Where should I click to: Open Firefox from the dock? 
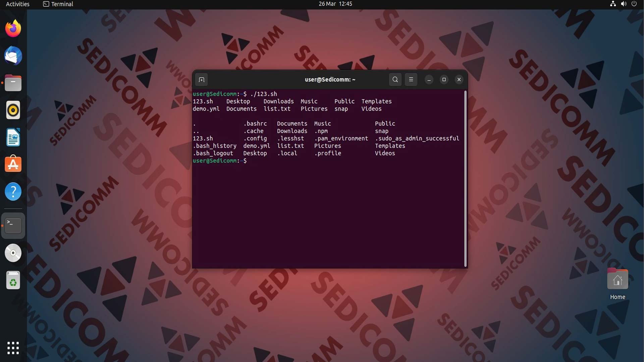tap(13, 28)
